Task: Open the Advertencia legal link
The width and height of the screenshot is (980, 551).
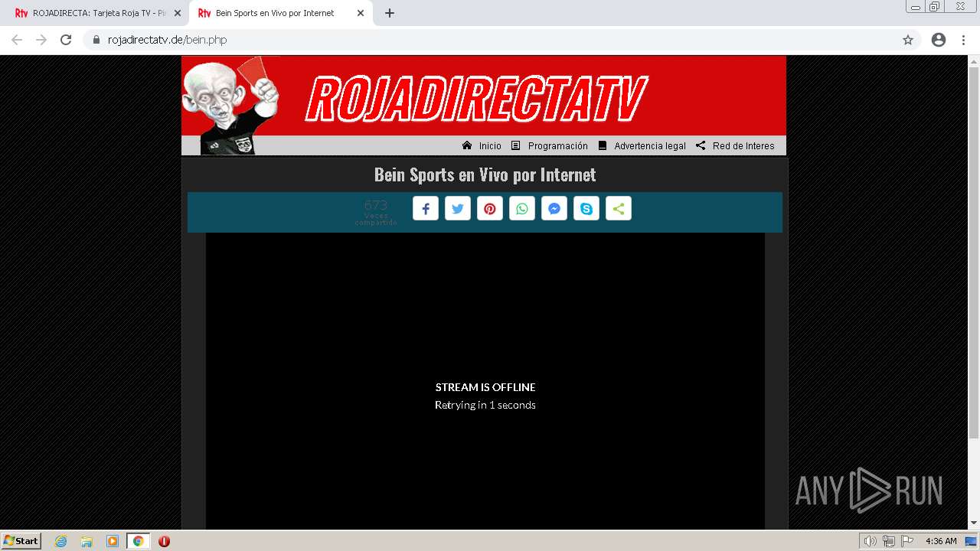Action: (649, 146)
